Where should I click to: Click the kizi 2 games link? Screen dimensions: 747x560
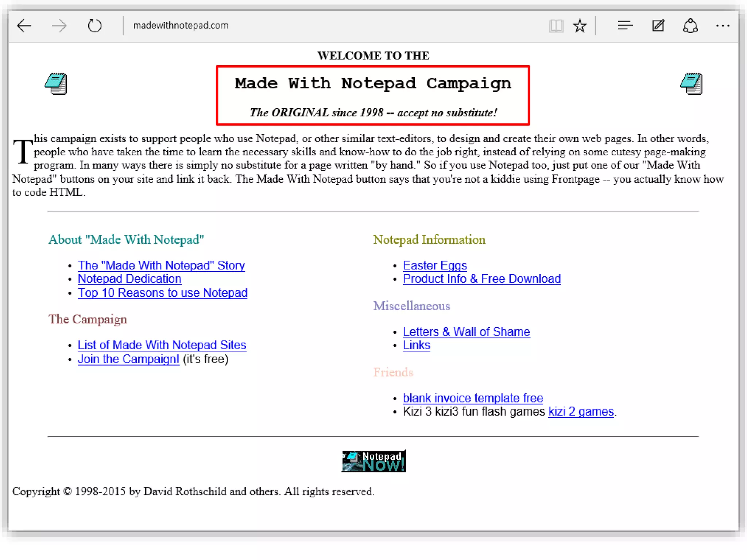tap(581, 411)
